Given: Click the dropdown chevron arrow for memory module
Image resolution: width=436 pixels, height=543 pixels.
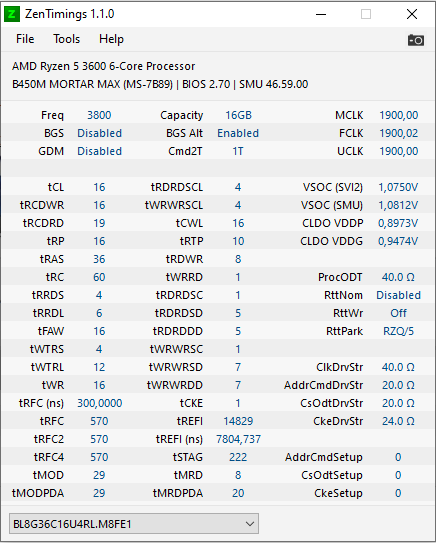Looking at the screenshot, I should click(250, 524).
